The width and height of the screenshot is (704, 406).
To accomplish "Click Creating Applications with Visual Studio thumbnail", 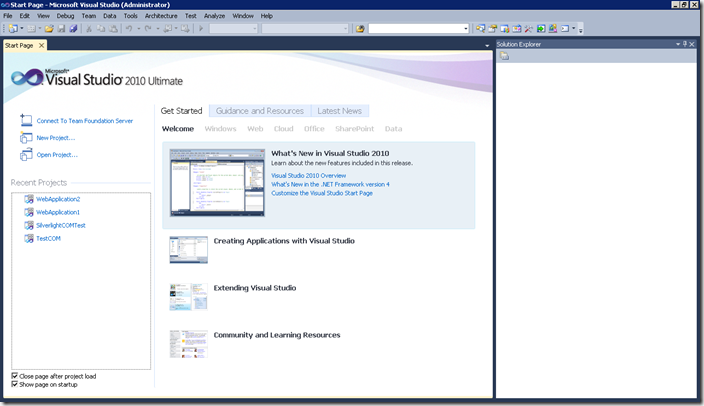I will [x=189, y=250].
